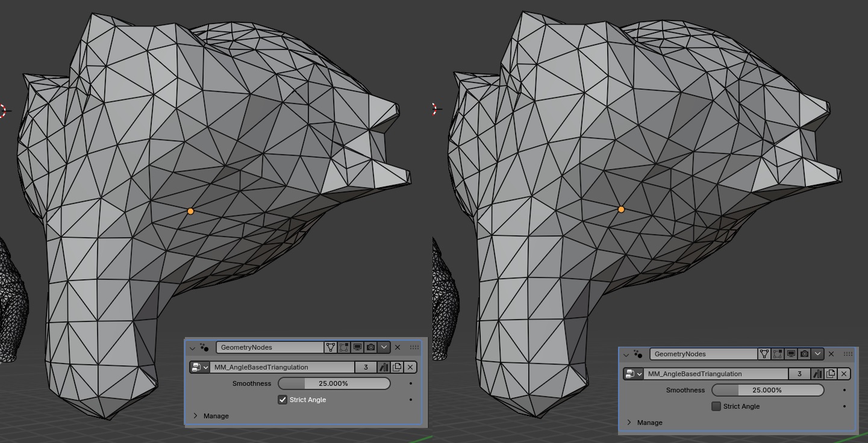Image resolution: width=868 pixels, height=443 pixels.
Task: Click animate dot beside Strict Angle, left panel
Action: [411, 400]
